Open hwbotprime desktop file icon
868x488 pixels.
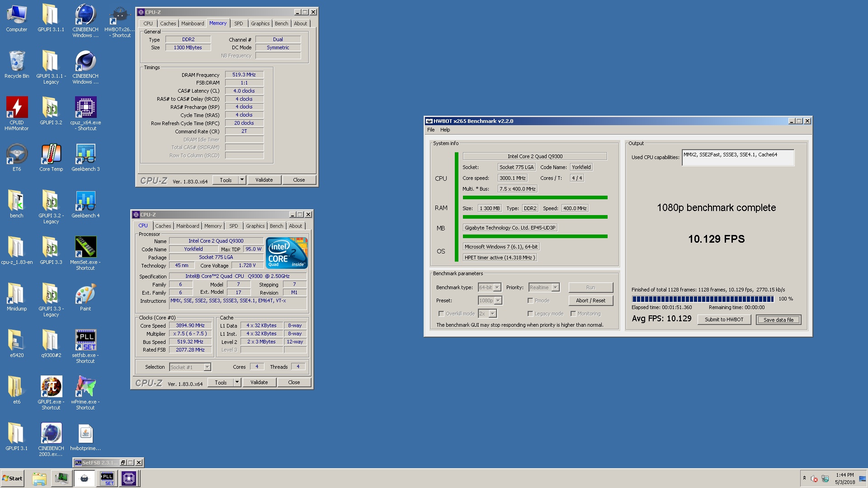85,437
